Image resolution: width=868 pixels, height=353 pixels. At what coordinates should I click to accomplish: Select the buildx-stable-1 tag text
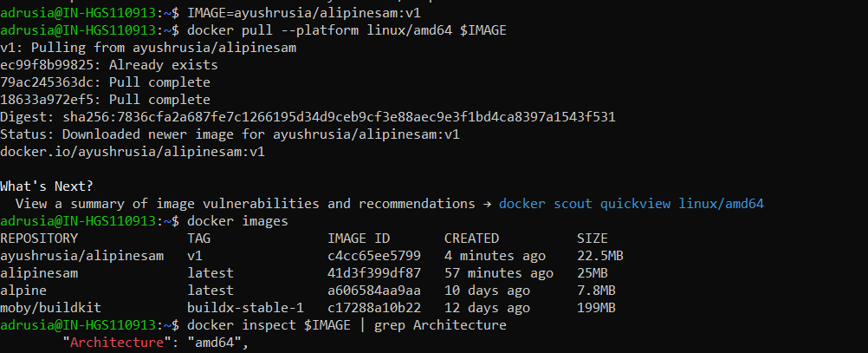pyautogui.click(x=243, y=308)
